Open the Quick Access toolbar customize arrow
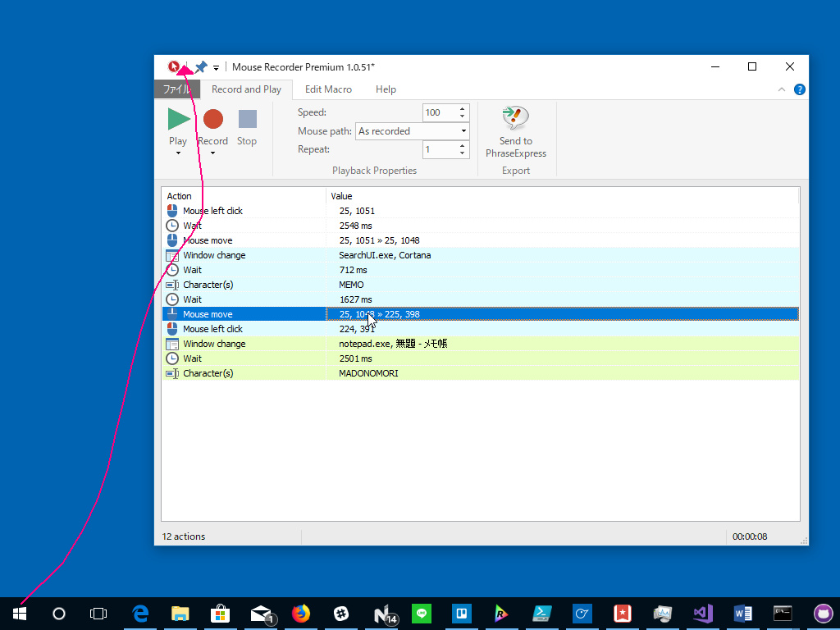Image resolution: width=840 pixels, height=630 pixels. click(x=217, y=68)
